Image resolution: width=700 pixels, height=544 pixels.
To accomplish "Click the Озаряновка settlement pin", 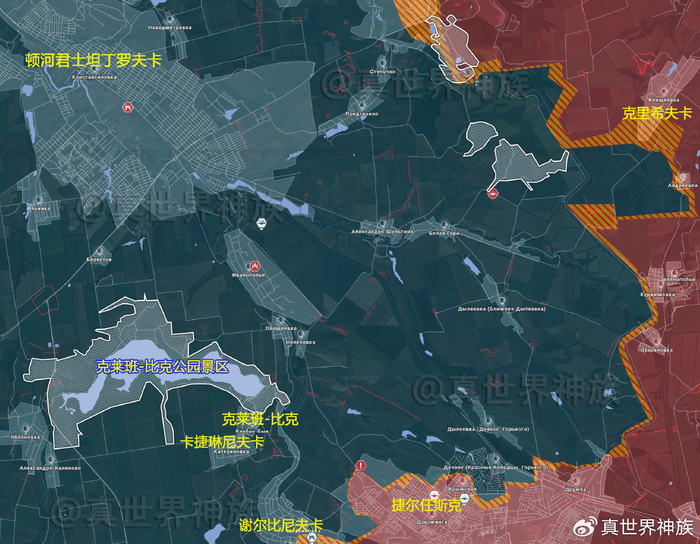I will tap(656, 342).
